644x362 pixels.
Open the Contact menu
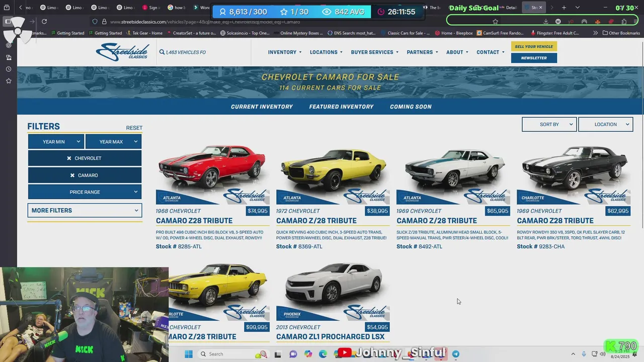pyautogui.click(x=491, y=52)
